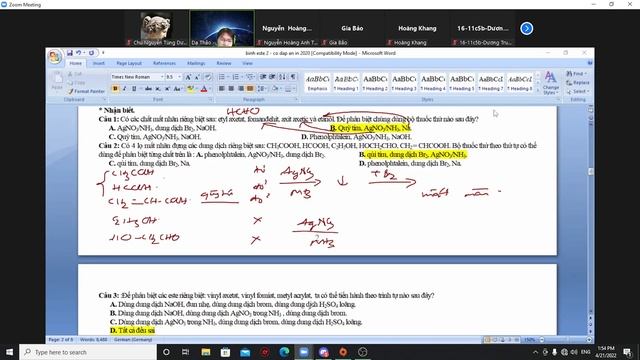Viewport: 640px width, 360px height.
Task: Open Word Help question mark icon
Action: pos(589,63)
